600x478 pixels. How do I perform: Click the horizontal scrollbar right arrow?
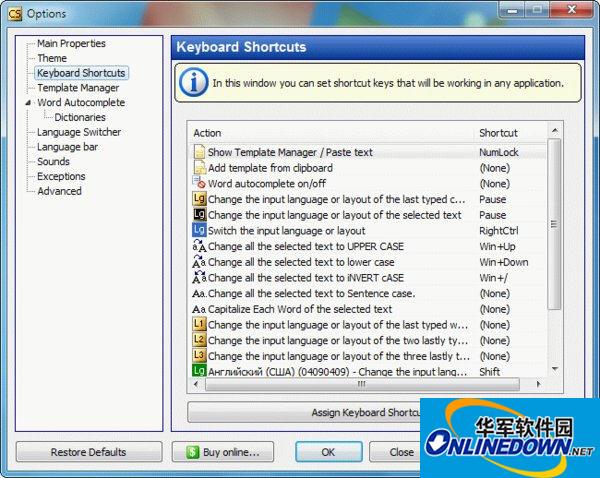coord(539,384)
